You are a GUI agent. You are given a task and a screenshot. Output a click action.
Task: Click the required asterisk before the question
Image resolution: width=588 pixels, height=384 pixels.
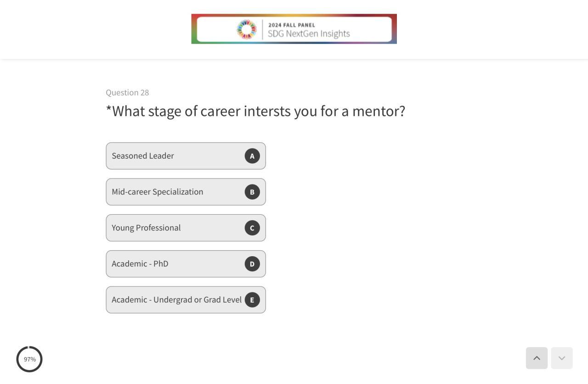click(108, 109)
